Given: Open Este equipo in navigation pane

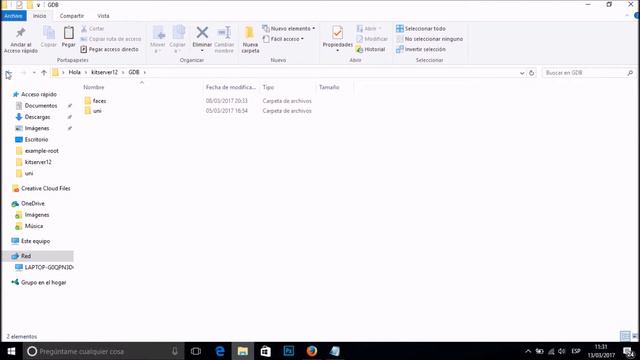Looking at the screenshot, I should click(36, 241).
